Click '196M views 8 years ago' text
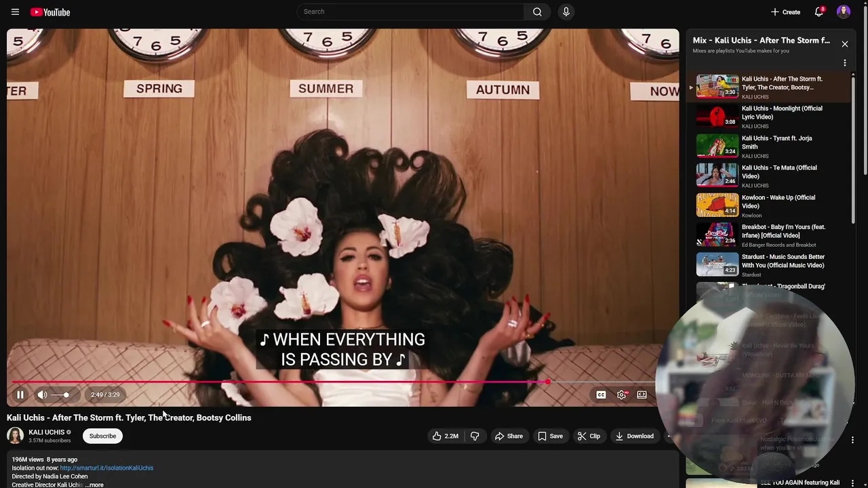The image size is (868, 488). 45,460
